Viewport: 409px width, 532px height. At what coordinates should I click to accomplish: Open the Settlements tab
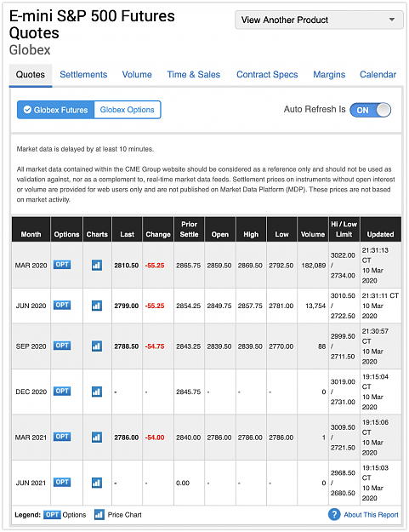pos(83,74)
